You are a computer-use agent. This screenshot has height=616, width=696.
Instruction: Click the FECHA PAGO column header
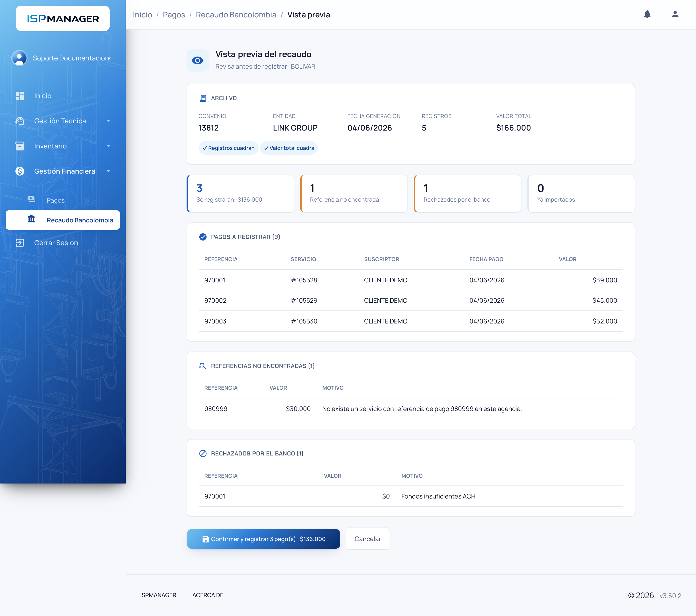pos(486,259)
